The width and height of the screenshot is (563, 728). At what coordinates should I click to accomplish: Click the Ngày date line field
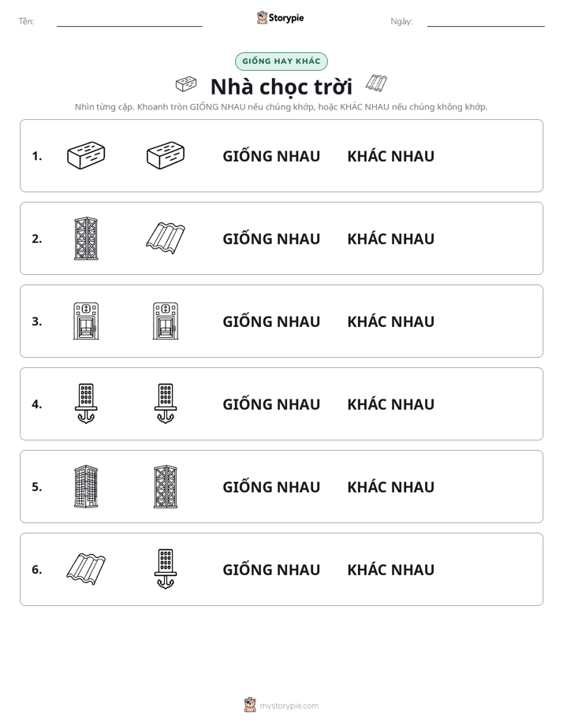tap(486, 22)
